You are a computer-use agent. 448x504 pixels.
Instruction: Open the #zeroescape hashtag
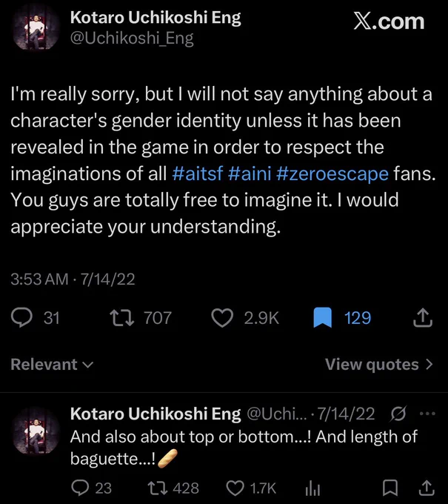tap(332, 174)
